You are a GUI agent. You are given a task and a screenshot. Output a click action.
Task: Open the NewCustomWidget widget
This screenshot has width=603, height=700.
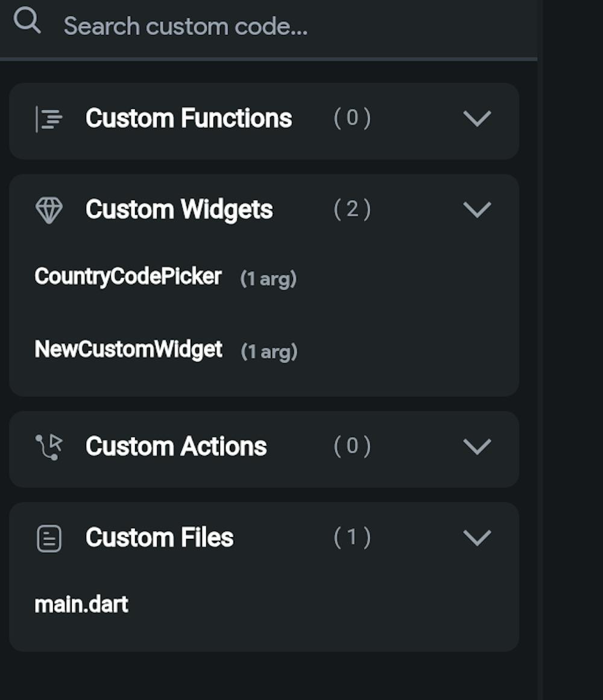128,350
